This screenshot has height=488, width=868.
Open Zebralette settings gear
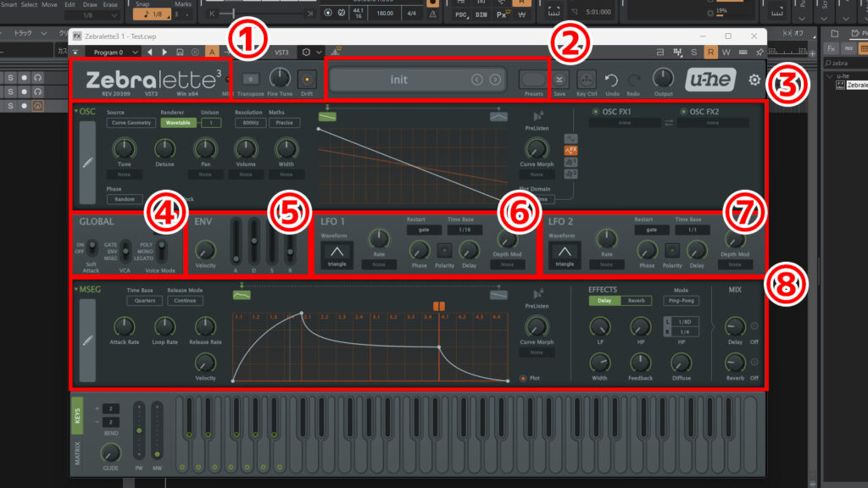[x=754, y=80]
